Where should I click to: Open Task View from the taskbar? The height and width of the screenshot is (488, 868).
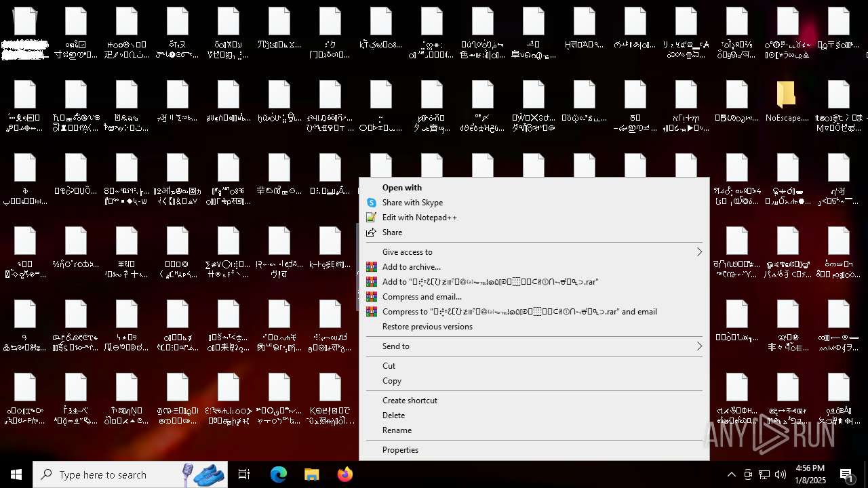tap(244, 474)
